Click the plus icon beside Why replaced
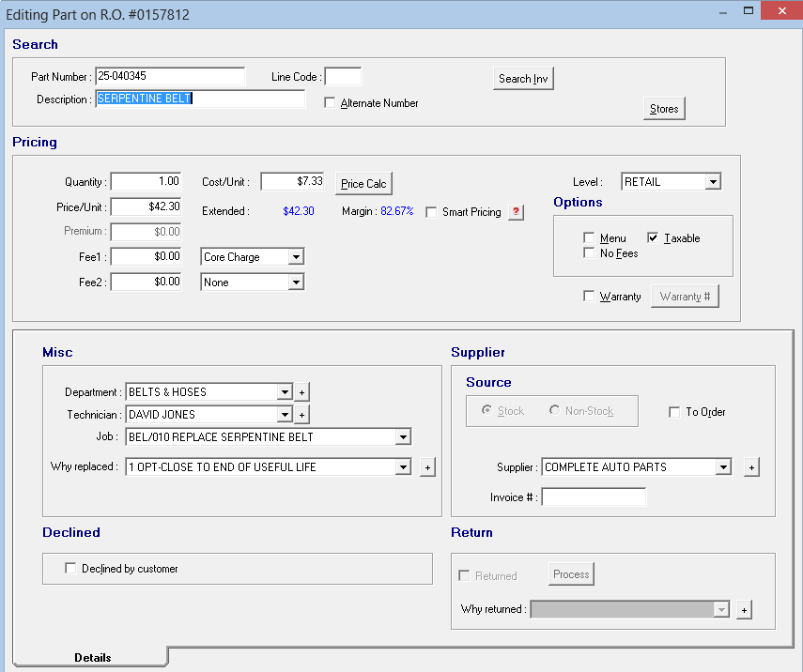 tap(427, 466)
